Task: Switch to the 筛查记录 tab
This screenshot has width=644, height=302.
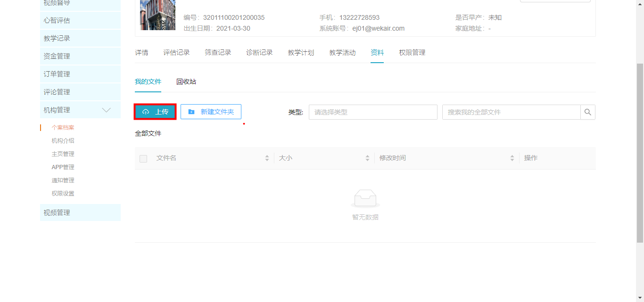Action: point(218,53)
